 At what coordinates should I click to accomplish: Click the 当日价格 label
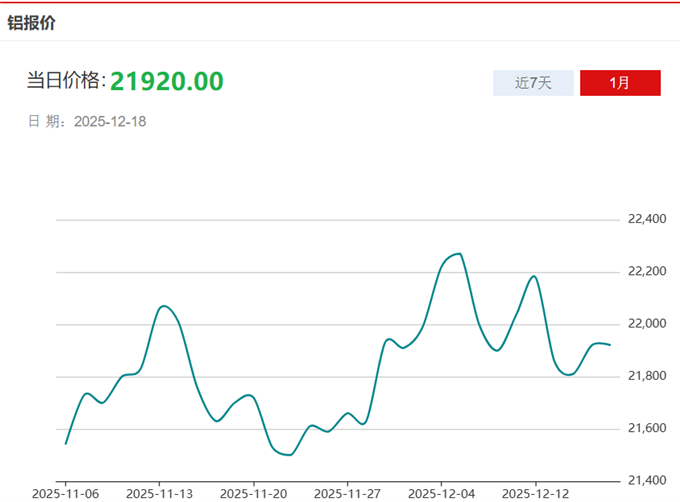pos(64,82)
